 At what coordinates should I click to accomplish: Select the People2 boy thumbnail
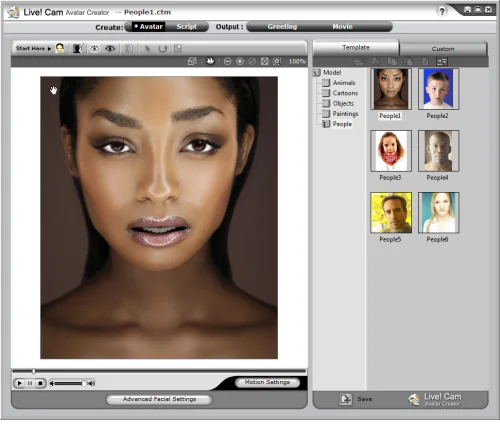tap(439, 89)
